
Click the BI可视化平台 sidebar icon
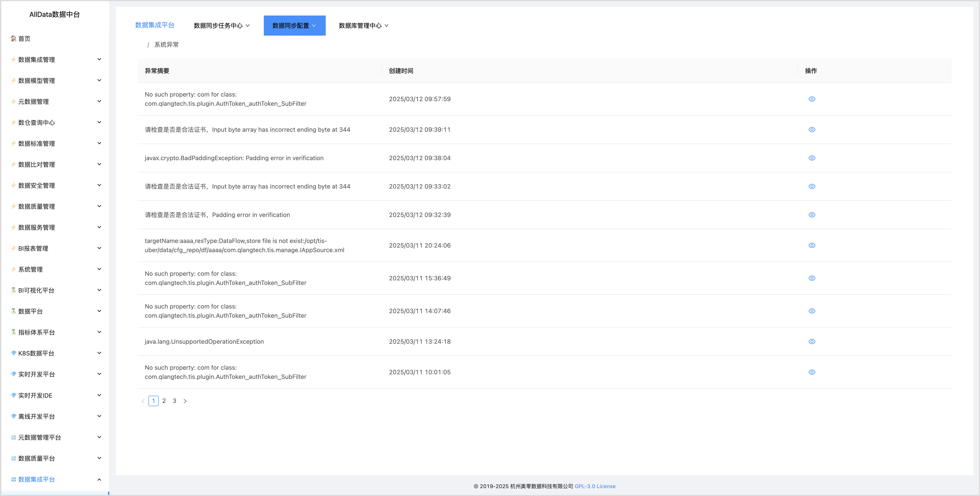(x=13, y=290)
